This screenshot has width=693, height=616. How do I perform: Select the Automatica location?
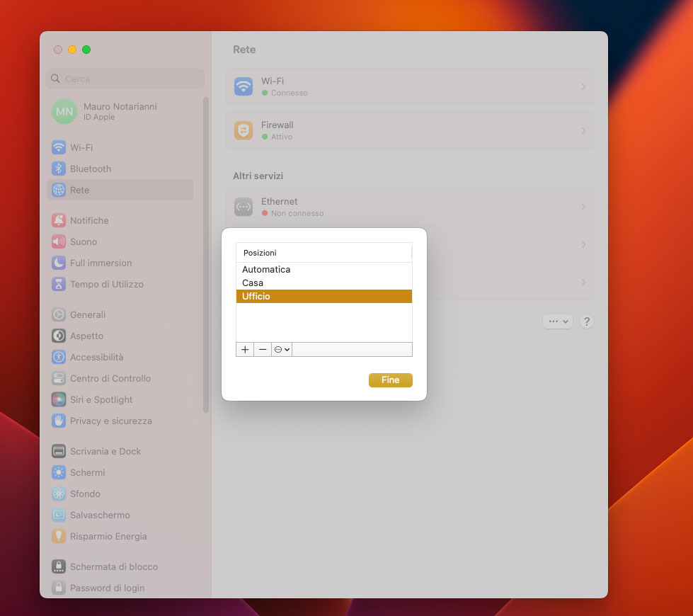(x=324, y=269)
